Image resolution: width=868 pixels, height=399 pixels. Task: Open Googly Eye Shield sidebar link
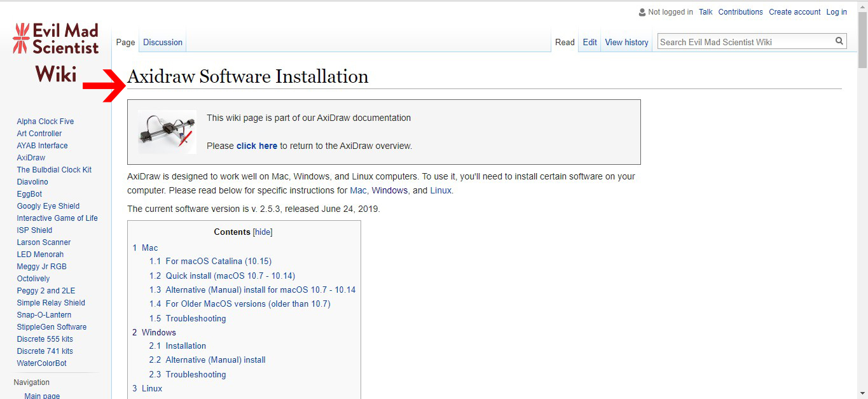48,206
